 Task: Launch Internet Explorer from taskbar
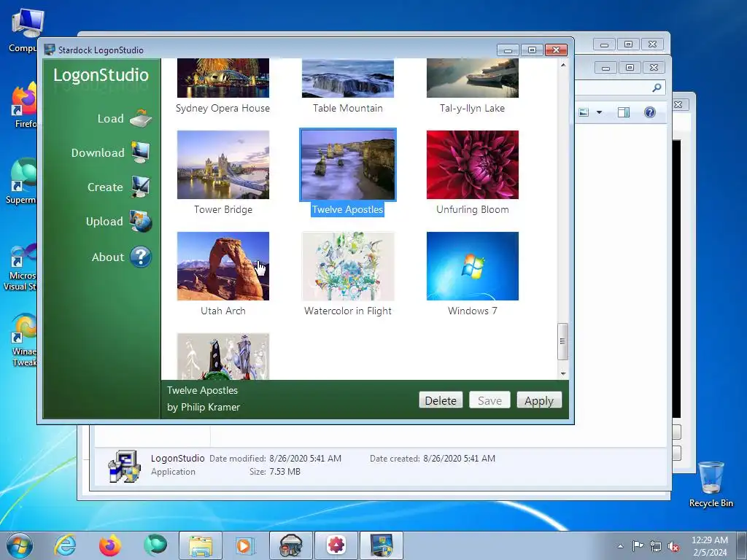pyautogui.click(x=65, y=545)
